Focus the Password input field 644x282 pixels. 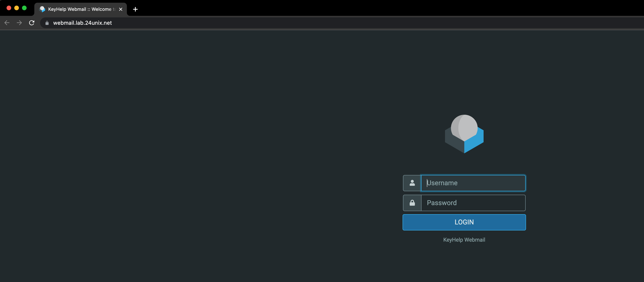(473, 203)
